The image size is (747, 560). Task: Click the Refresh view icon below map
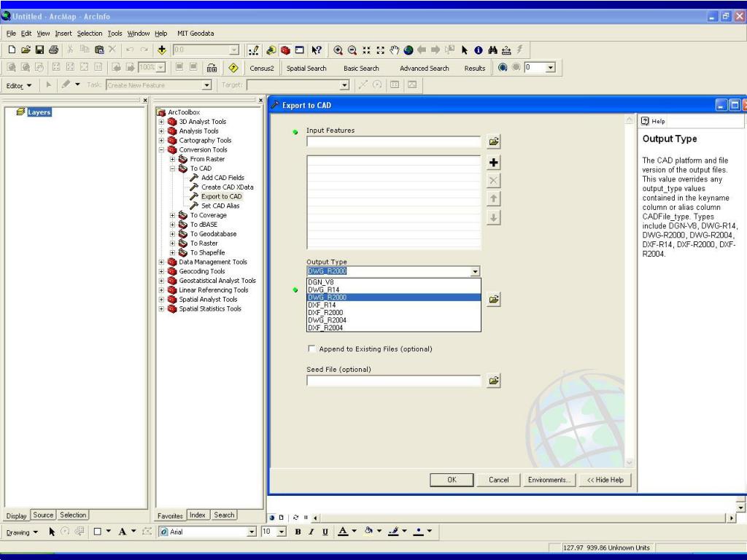[x=296, y=517]
